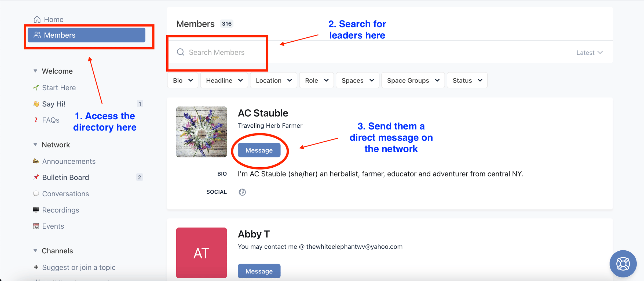Viewport: 644px width, 281px height.
Task: Expand the Status filter dropdown
Action: point(467,80)
